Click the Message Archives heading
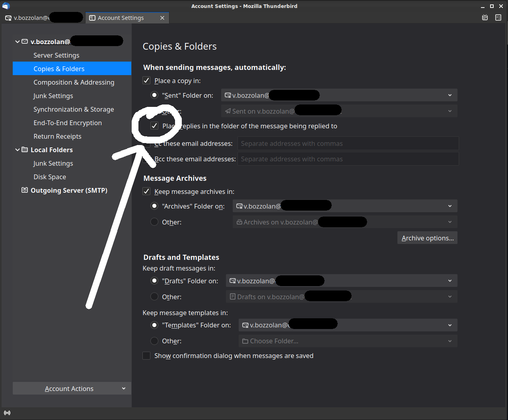This screenshot has height=420, width=508. 175,178
